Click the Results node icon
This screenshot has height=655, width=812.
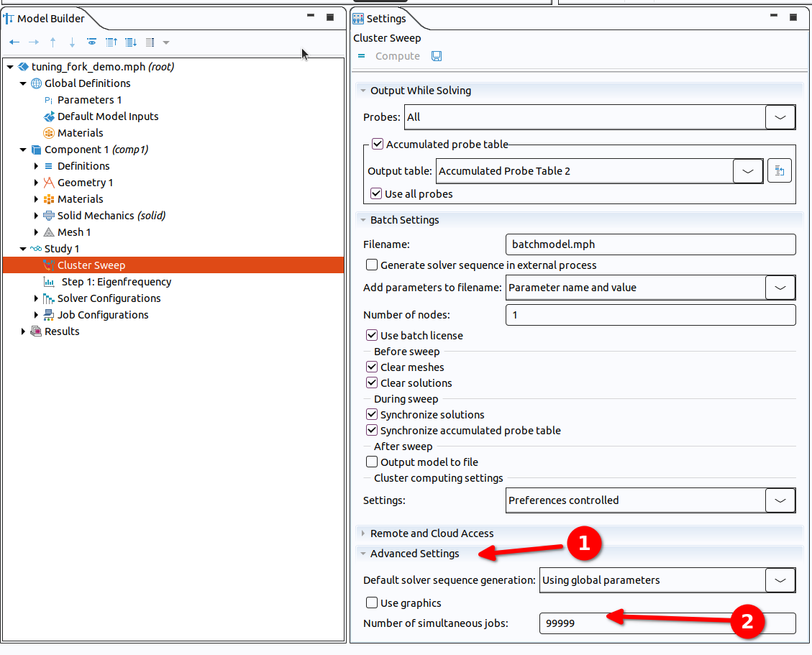point(36,332)
